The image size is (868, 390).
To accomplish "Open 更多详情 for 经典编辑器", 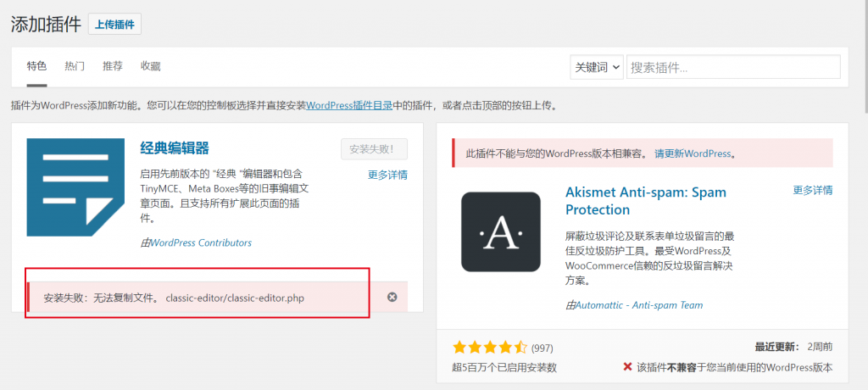I will [x=387, y=175].
